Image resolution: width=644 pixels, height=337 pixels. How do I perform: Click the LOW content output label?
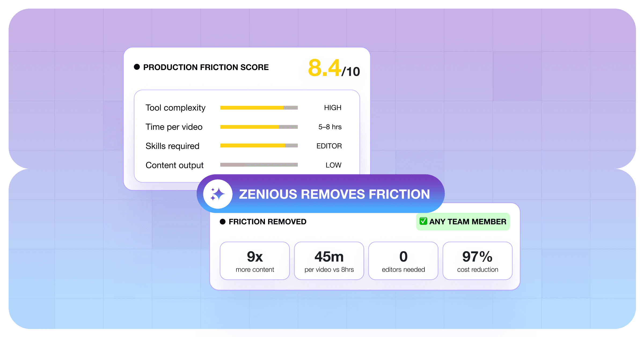[334, 165]
